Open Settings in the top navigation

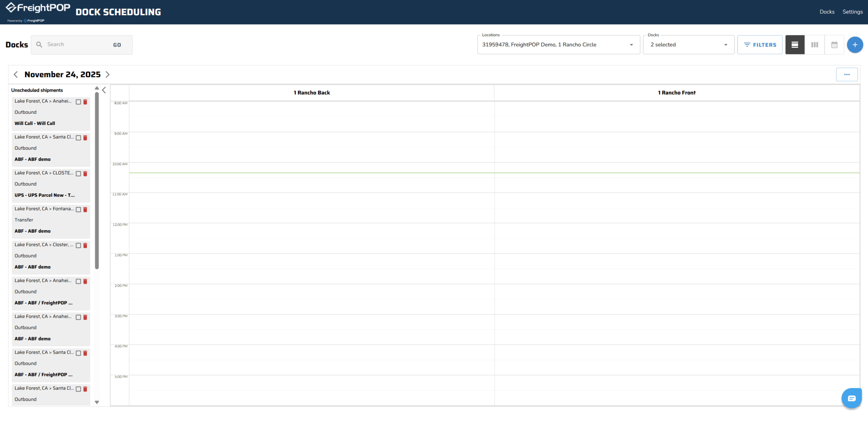[x=852, y=12]
